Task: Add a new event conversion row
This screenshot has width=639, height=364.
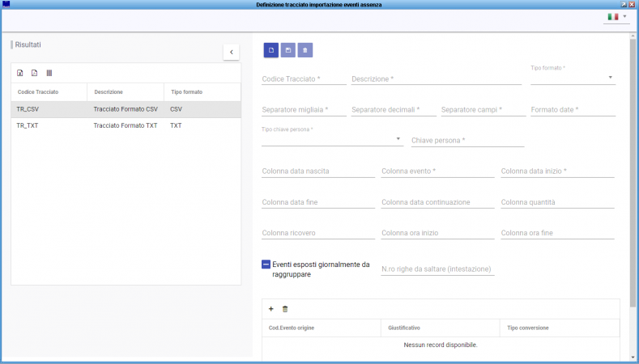Action: [271, 309]
